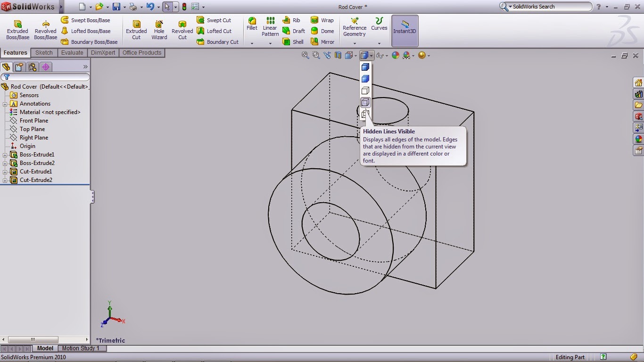Image resolution: width=644 pixels, height=362 pixels.
Task: Expand the panel tabs chevron
Action: [x=85, y=67]
